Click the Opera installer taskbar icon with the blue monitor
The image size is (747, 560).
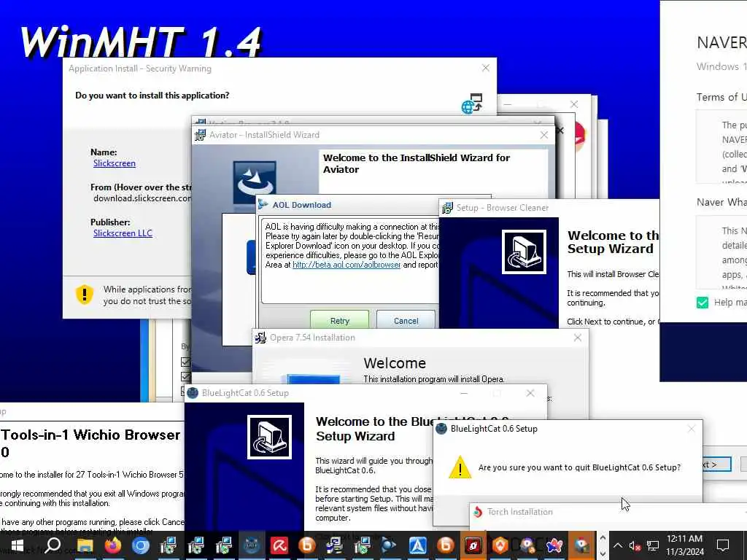[x=334, y=545]
